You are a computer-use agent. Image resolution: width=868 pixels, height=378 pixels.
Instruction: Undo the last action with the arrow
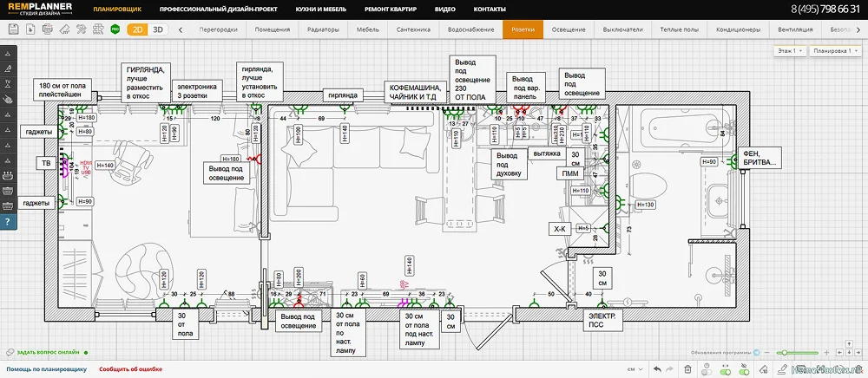657,369
